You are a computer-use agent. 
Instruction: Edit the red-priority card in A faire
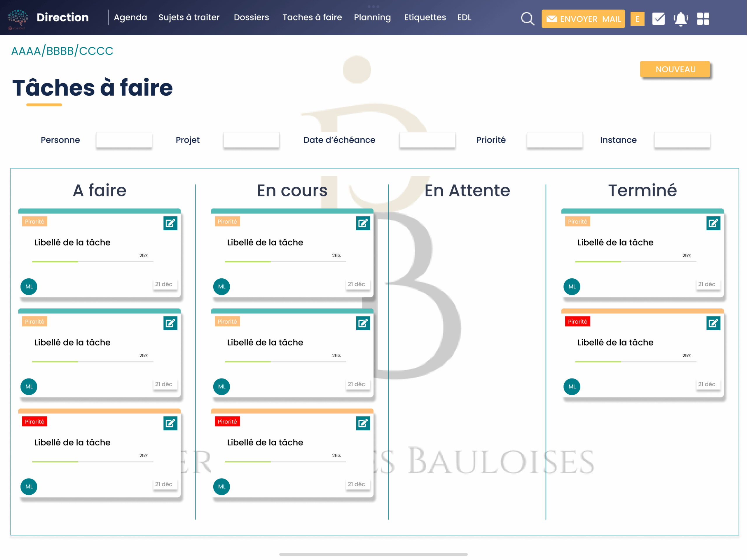coord(170,423)
